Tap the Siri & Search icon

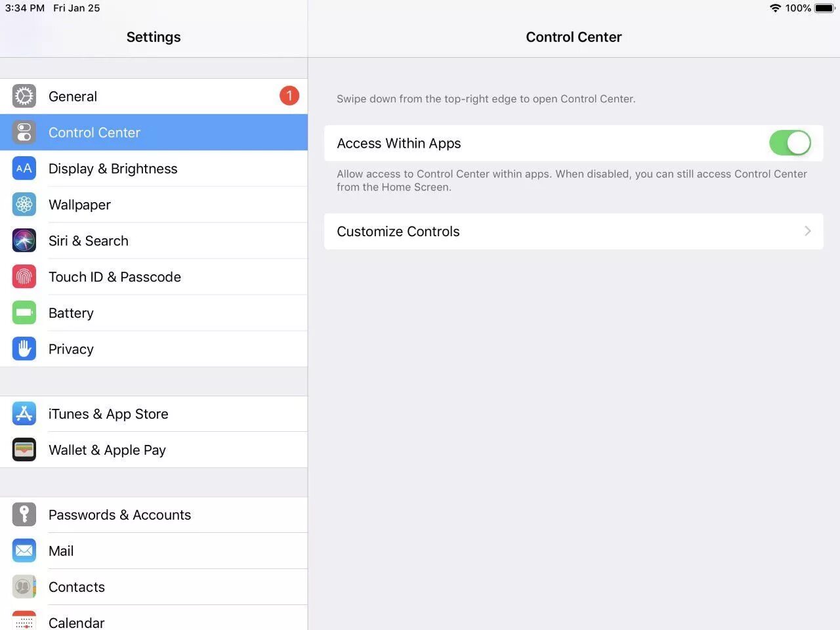coord(24,241)
